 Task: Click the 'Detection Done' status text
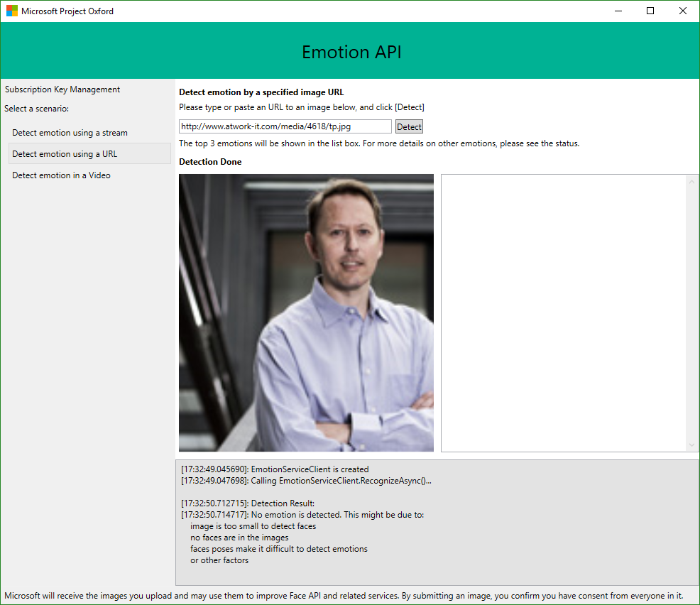(x=210, y=162)
